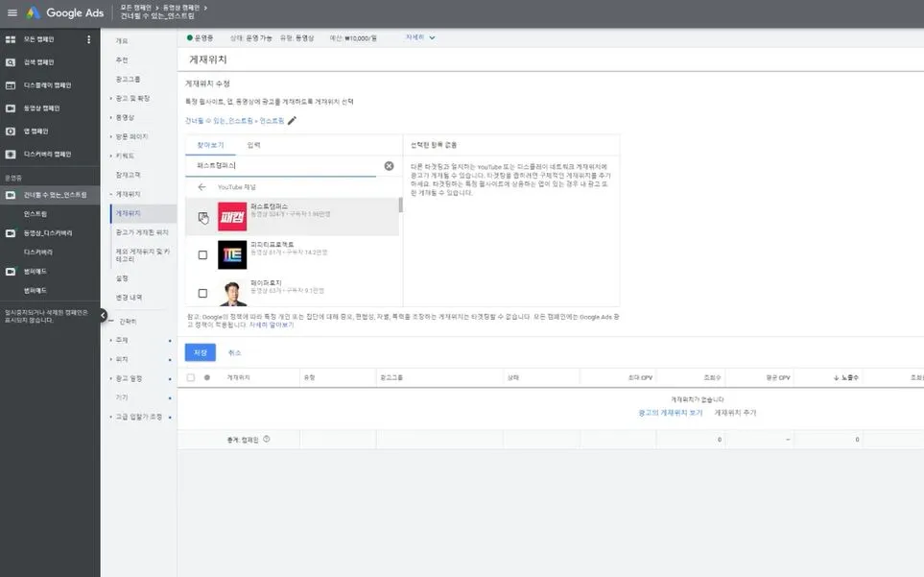Open the 자세히 dropdown in the status bar
This screenshot has height=577, width=924.
pos(419,36)
